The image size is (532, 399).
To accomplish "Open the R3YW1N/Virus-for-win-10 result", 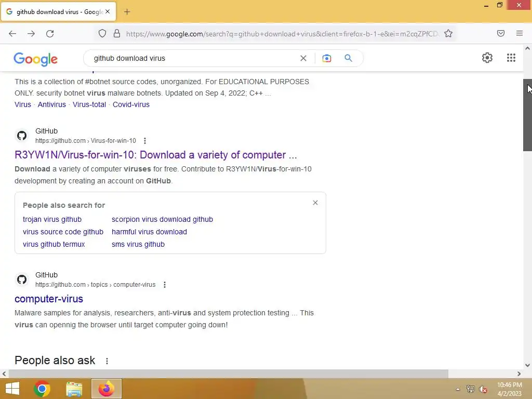I will pos(156,155).
